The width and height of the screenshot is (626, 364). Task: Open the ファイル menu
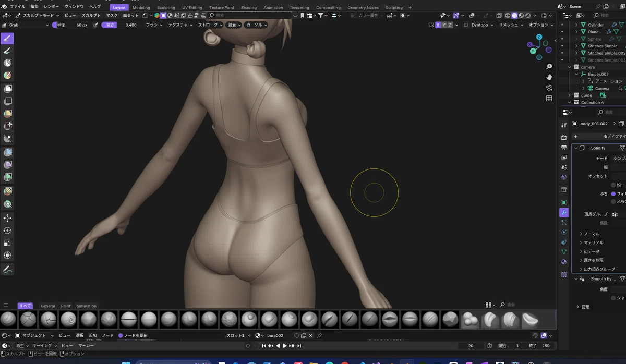pos(17,7)
